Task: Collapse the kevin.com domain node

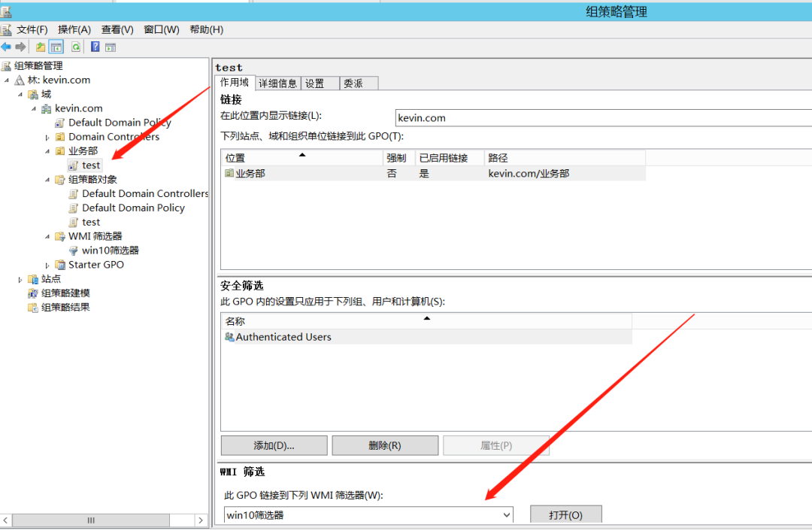Action: tap(34, 109)
